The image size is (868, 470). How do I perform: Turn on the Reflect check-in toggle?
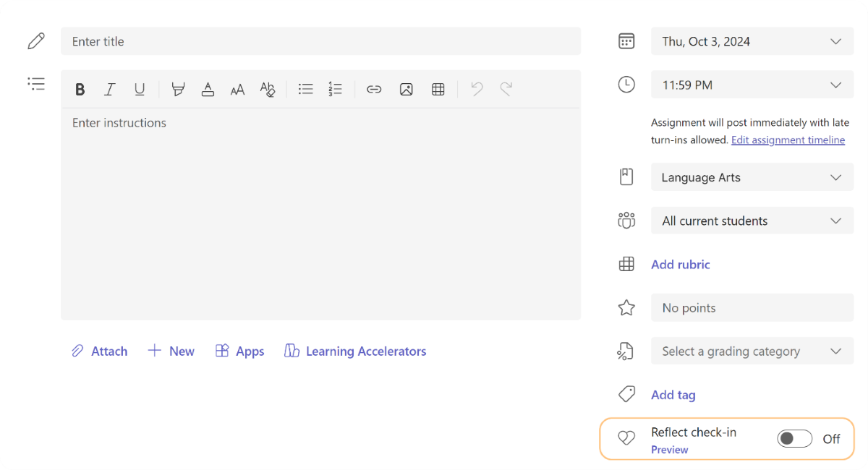click(794, 439)
